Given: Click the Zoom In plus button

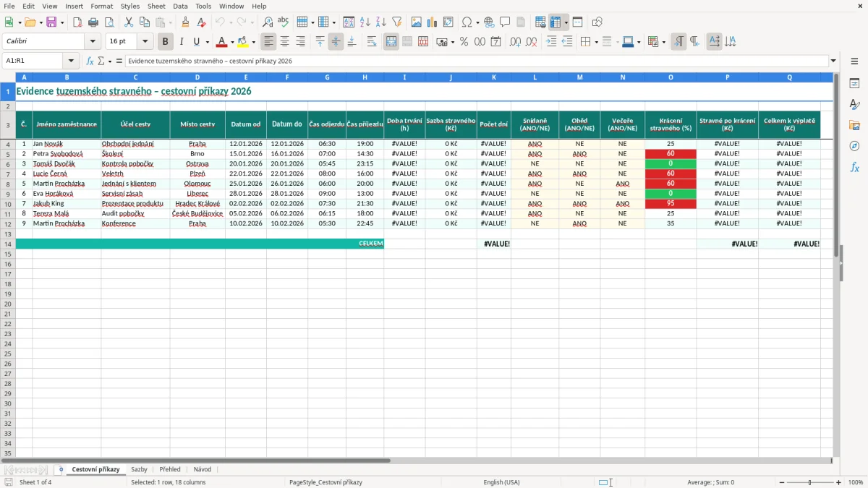Looking at the screenshot, I should click(x=838, y=482).
